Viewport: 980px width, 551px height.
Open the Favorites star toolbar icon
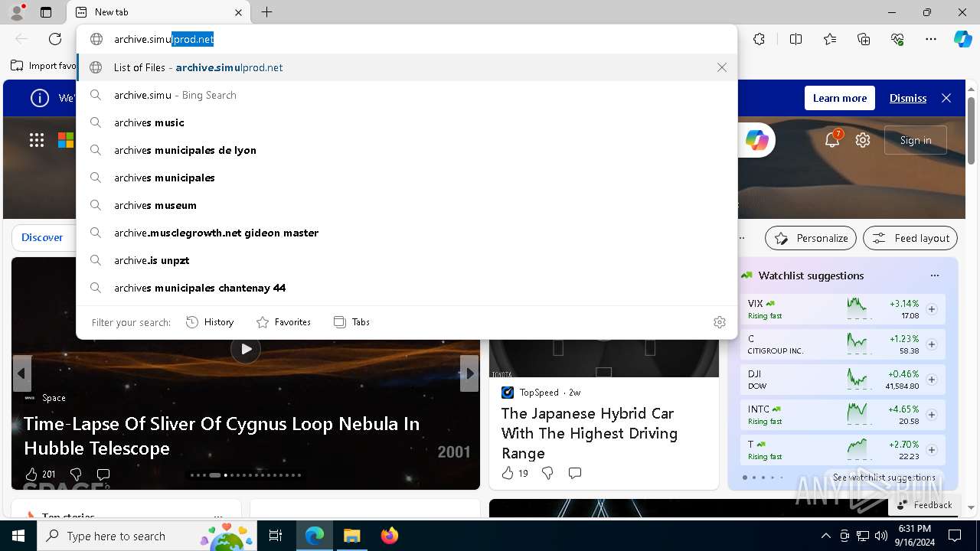pos(830,39)
